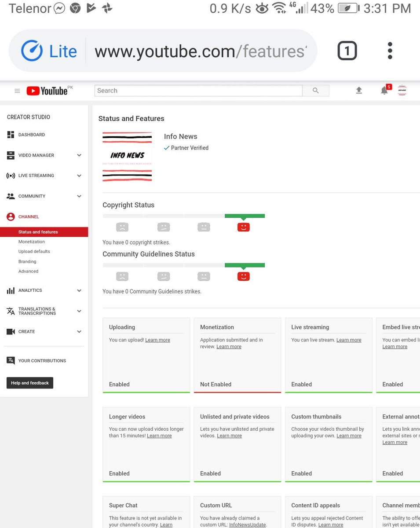Click Enabled status in Uploading card
Screen dimensions: 420x528
119,384
